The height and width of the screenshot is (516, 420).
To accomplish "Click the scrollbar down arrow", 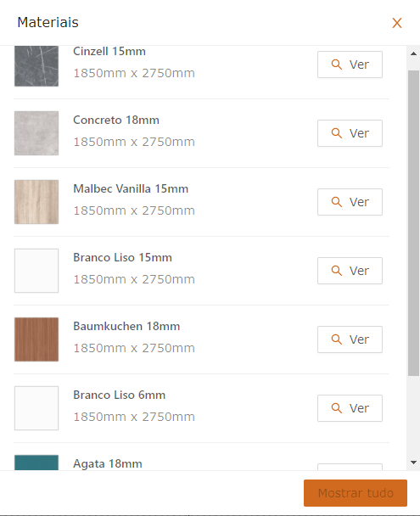I will pyautogui.click(x=414, y=463).
